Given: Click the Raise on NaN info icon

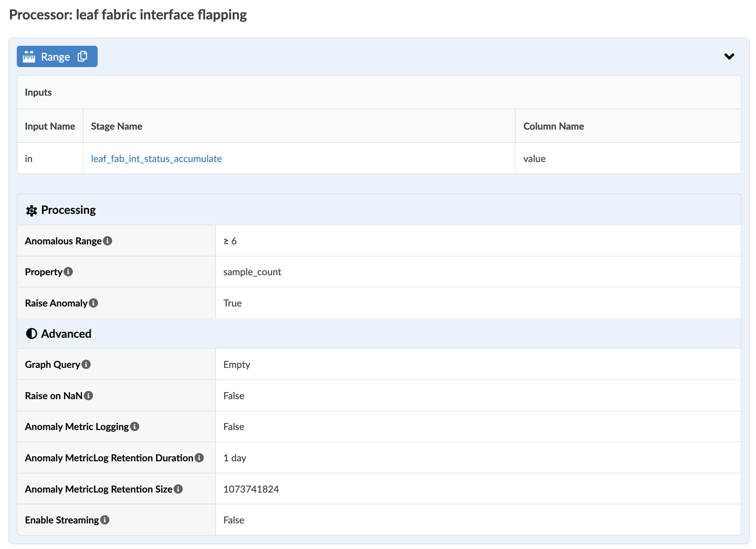Looking at the screenshot, I should (88, 396).
